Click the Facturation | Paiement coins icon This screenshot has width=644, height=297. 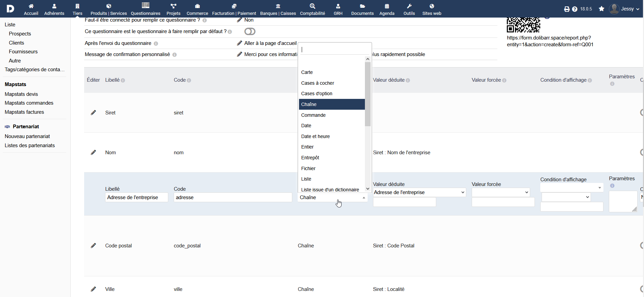click(234, 6)
